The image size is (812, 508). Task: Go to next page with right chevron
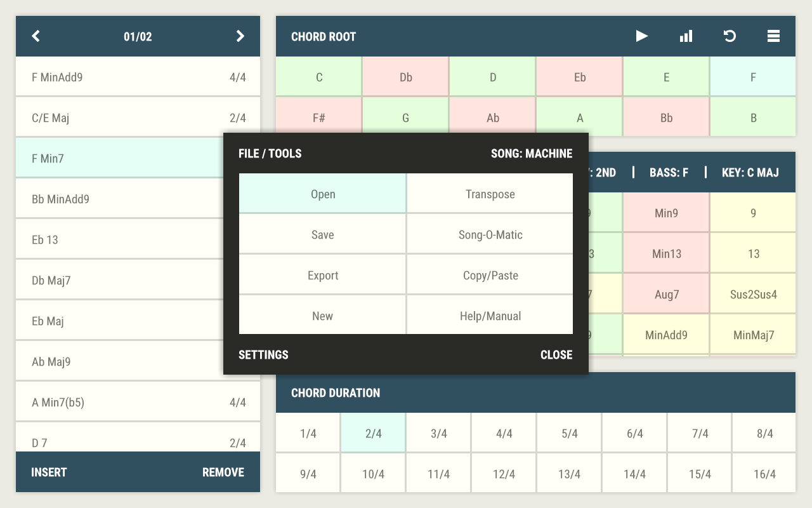240,36
